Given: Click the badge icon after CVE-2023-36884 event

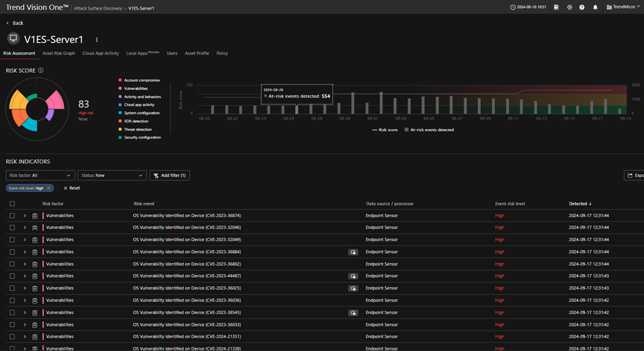Looking at the screenshot, I should [x=353, y=253].
